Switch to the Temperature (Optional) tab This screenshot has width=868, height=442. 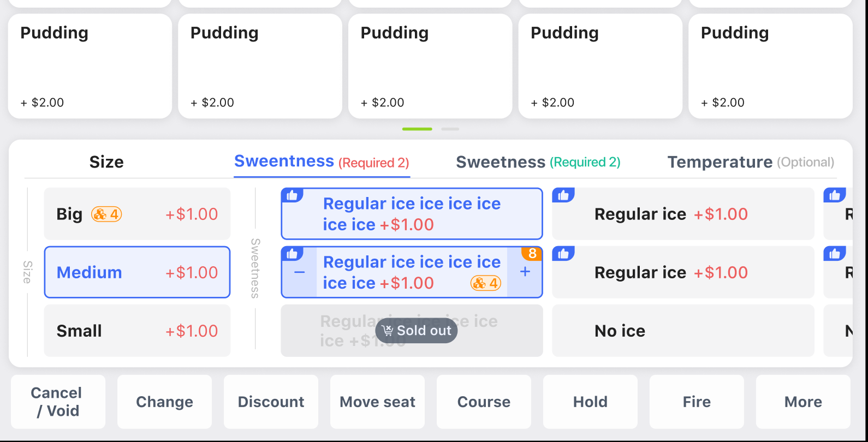pyautogui.click(x=751, y=162)
